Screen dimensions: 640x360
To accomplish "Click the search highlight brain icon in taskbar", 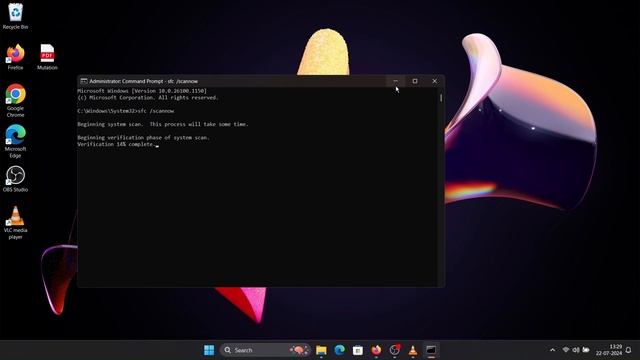I will pyautogui.click(x=300, y=350).
